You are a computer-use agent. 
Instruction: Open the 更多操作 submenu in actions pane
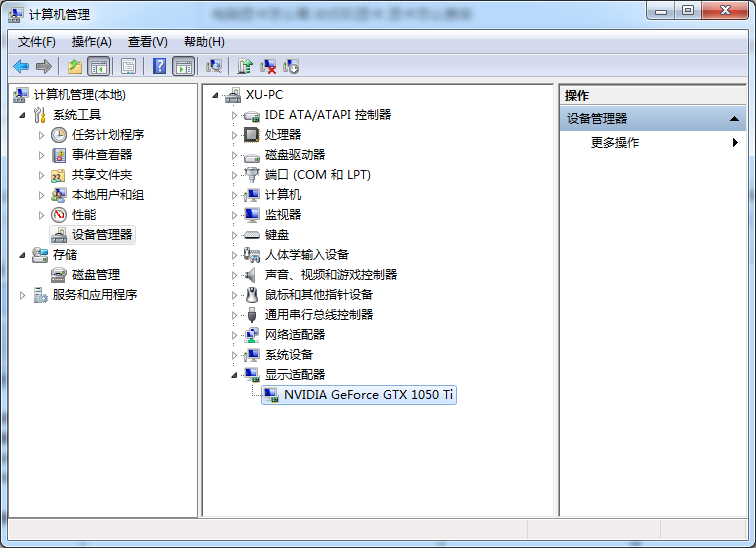point(615,143)
